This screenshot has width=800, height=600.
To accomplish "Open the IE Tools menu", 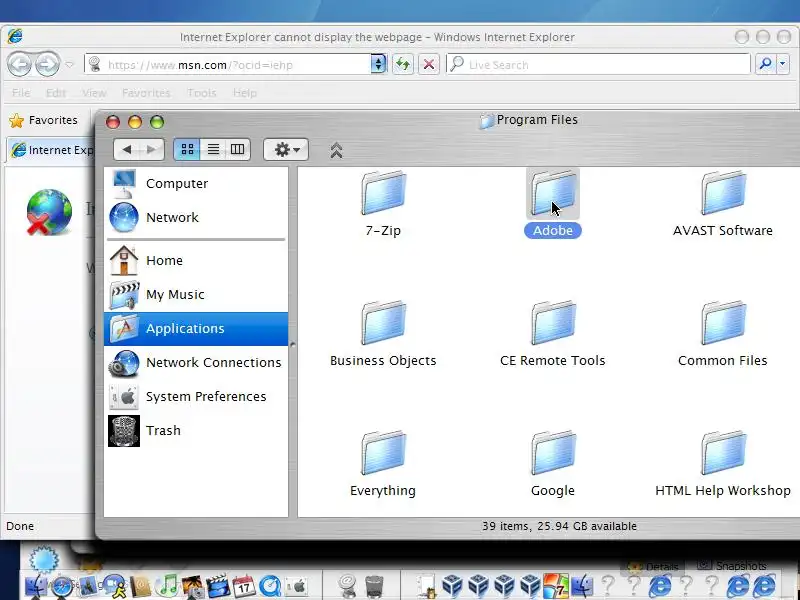I will (x=202, y=93).
